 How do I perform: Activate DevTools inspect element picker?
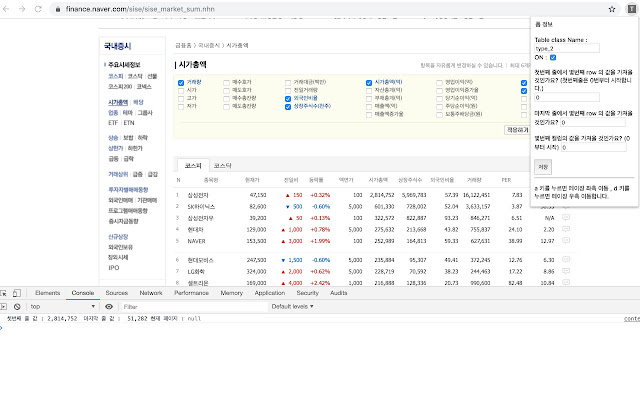[x=4, y=293]
